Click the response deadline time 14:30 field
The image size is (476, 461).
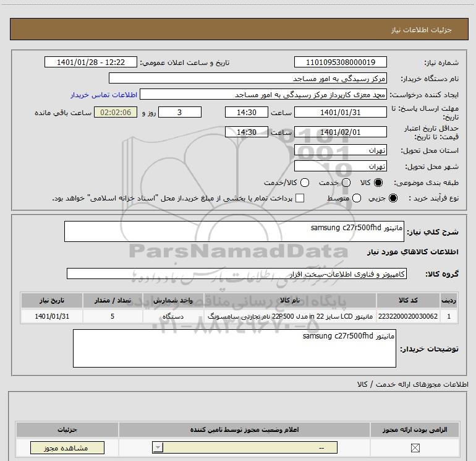click(x=247, y=112)
